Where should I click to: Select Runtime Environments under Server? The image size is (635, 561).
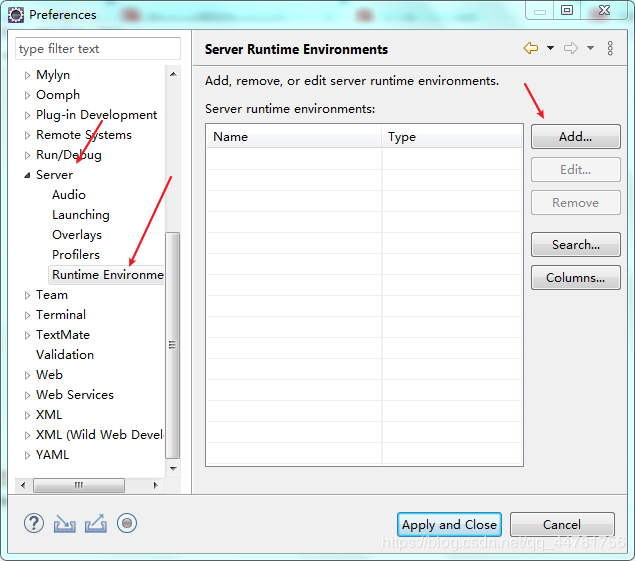[107, 275]
